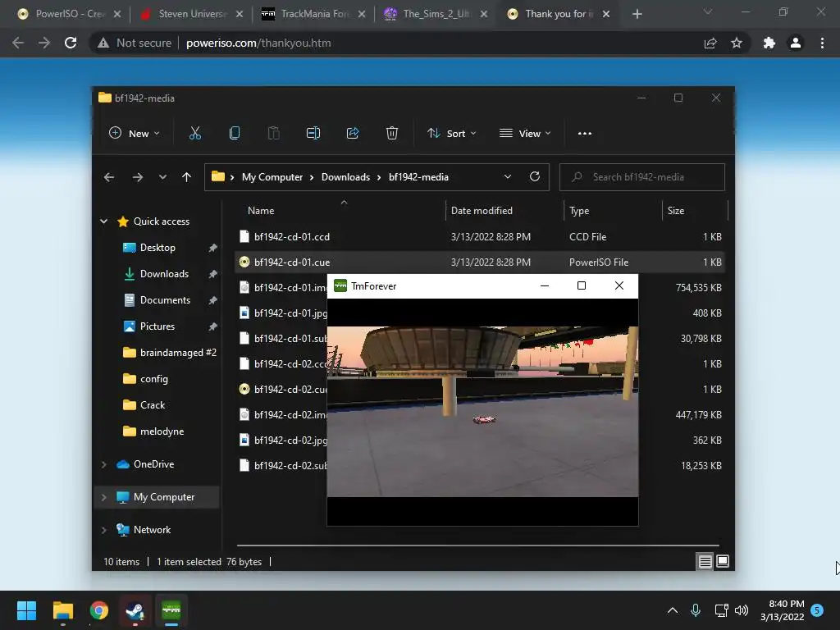Expand the OneDrive tree node
This screenshot has width=840, height=630.
(104, 464)
